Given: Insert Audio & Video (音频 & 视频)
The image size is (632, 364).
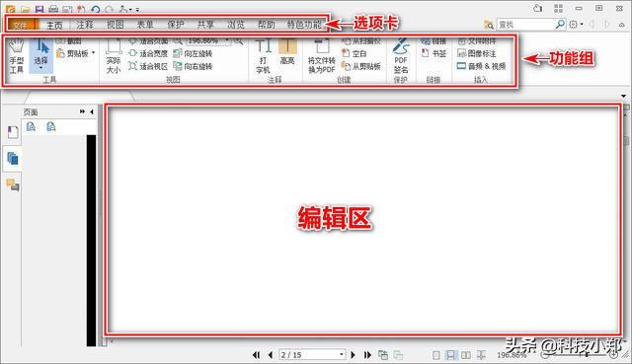Looking at the screenshot, I should 481,66.
